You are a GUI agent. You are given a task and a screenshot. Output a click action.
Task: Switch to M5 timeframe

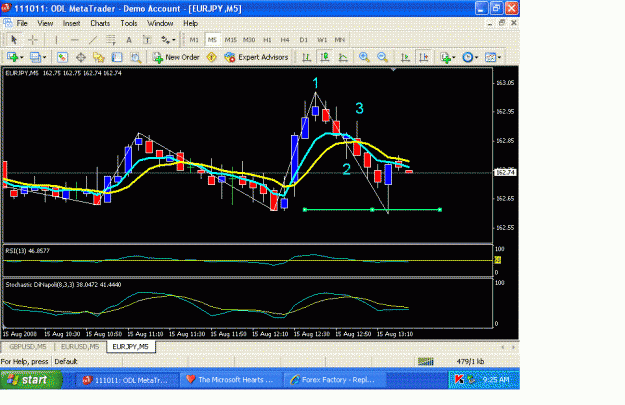(212, 39)
